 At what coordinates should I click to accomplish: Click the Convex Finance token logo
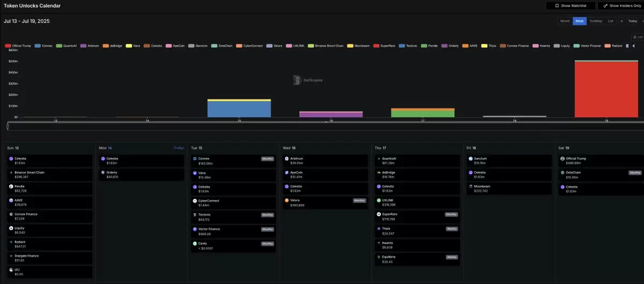[11, 214]
